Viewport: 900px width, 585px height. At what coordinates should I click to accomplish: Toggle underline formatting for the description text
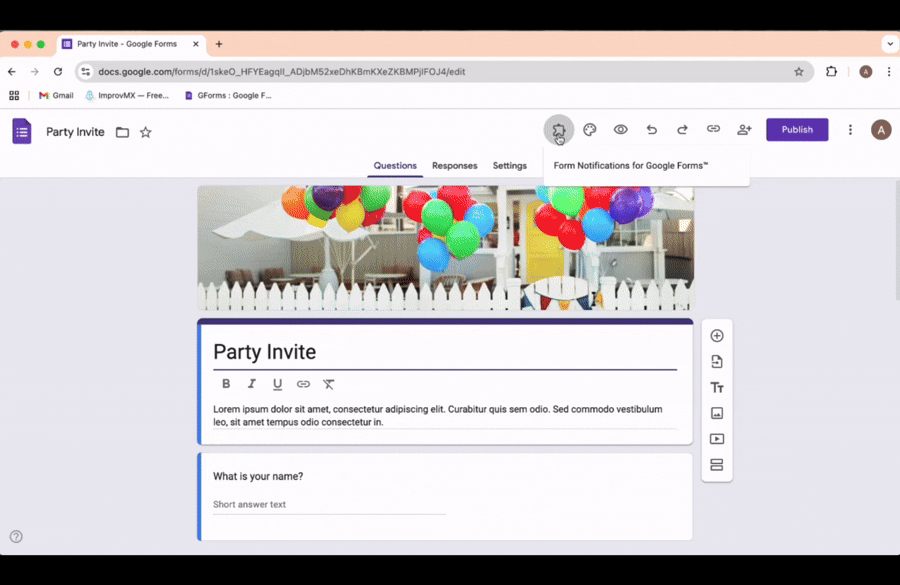[277, 384]
